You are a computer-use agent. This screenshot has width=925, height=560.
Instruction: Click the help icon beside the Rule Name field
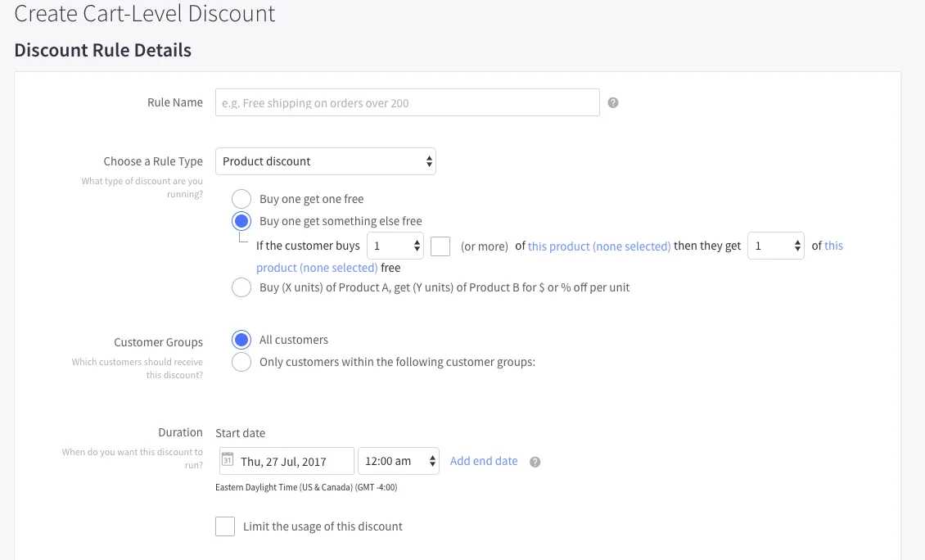[x=612, y=102]
